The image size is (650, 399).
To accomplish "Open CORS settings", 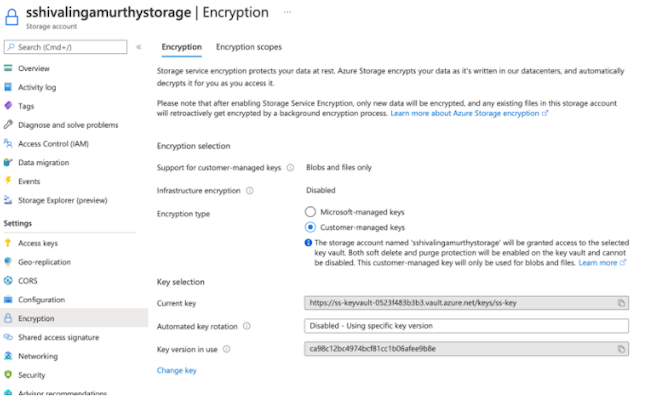I will (x=28, y=281).
